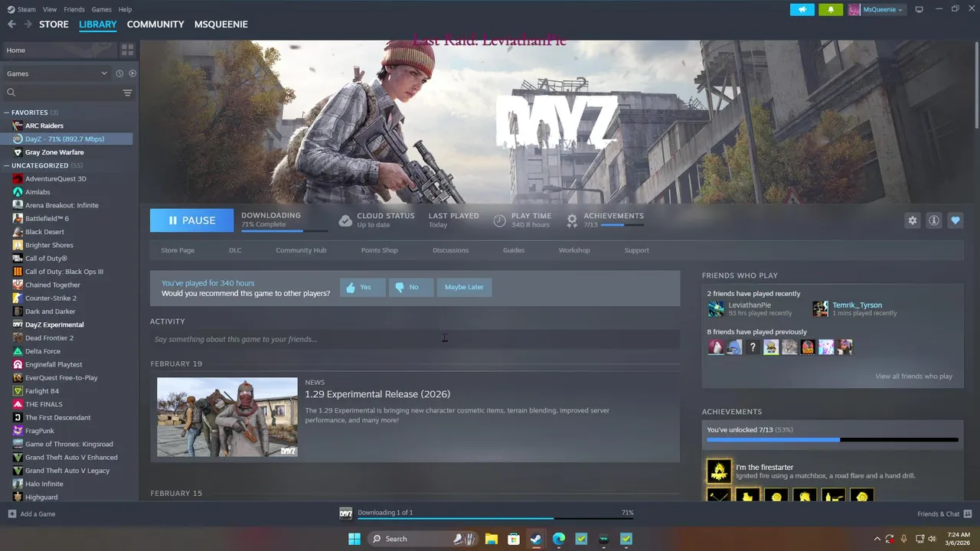
Task: Toggle DayZ favorite heart icon
Action: pyautogui.click(x=955, y=220)
